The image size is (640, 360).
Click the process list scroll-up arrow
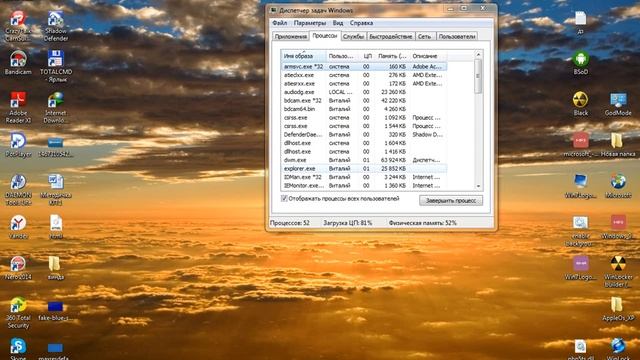coord(478,55)
